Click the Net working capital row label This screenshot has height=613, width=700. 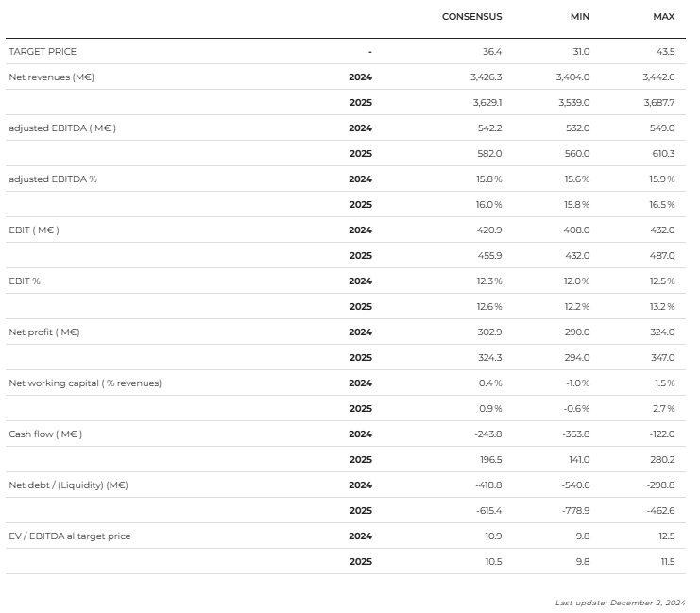[x=85, y=383]
